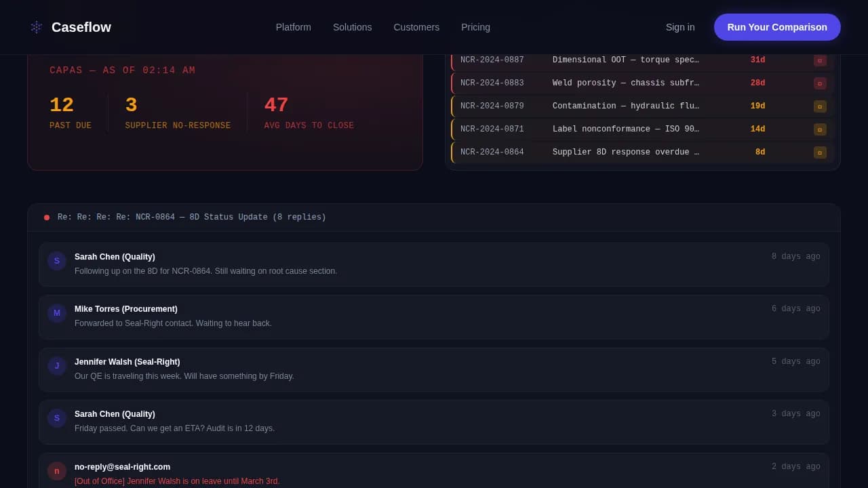
Task: Click the 31d age value
Action: (757, 60)
